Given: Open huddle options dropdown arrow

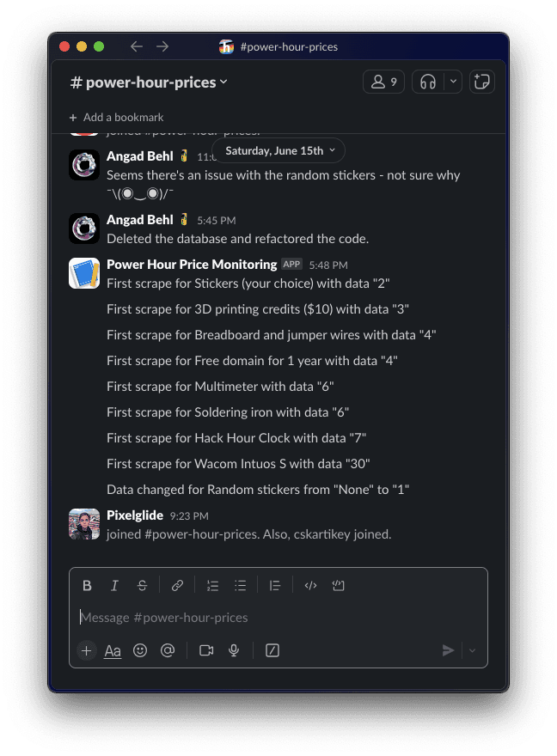Looking at the screenshot, I should (x=454, y=82).
